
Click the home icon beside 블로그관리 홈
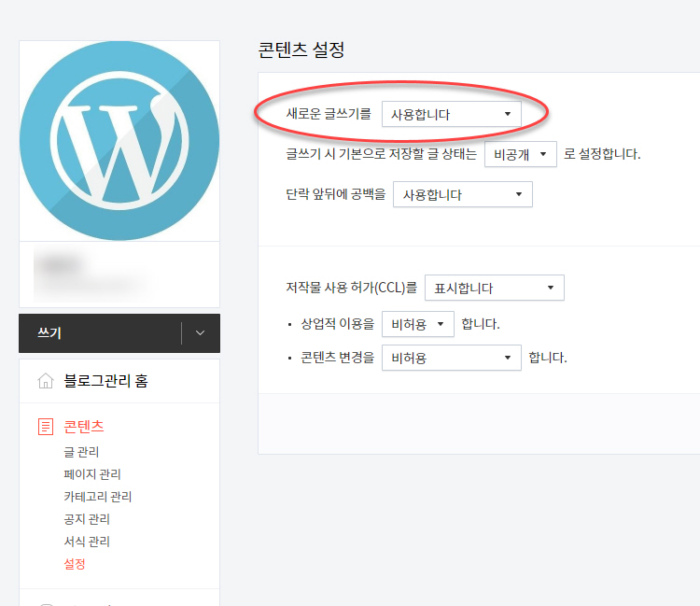[x=46, y=381]
